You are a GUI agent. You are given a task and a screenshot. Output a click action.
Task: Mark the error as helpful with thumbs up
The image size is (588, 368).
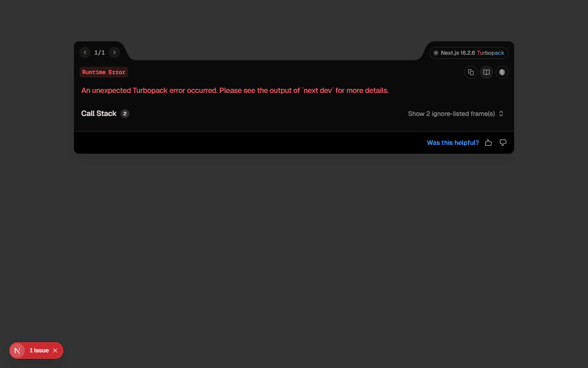[488, 143]
